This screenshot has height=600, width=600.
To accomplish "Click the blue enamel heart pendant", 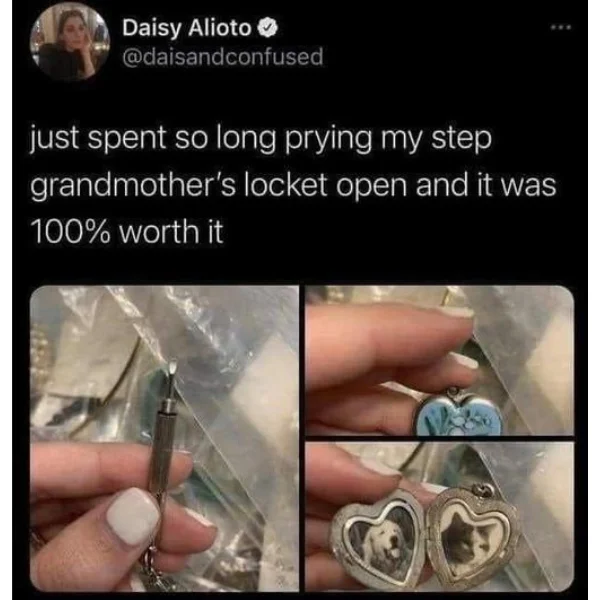I will point(459,416).
